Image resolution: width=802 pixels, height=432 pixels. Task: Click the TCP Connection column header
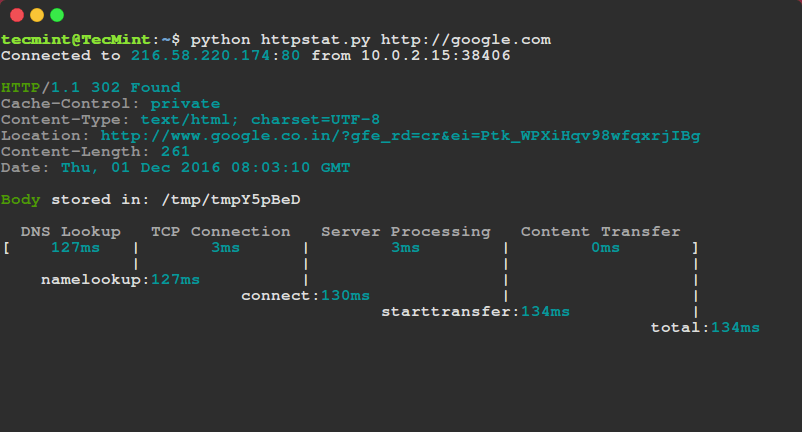point(220,232)
